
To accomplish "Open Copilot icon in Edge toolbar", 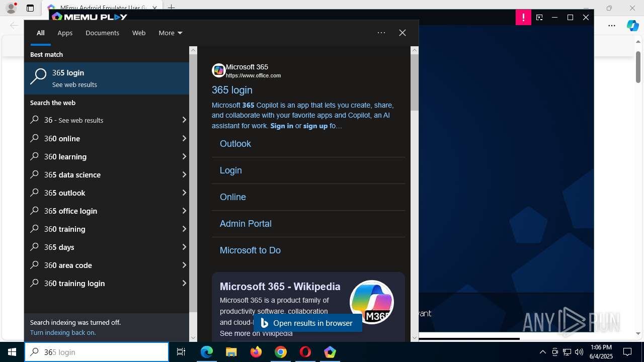I will 633,26.
